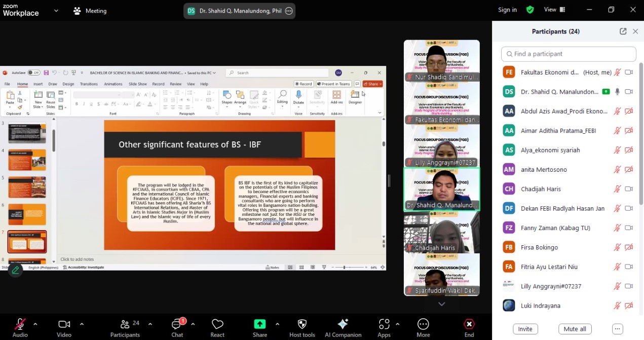Click the Find a participant search field
The width and height of the screenshot is (644, 340).
(568, 54)
